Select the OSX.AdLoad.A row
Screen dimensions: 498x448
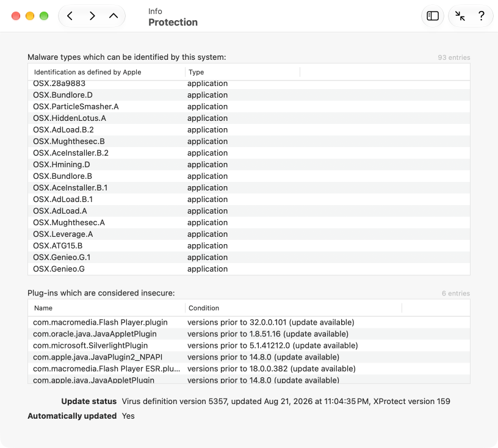(x=249, y=211)
